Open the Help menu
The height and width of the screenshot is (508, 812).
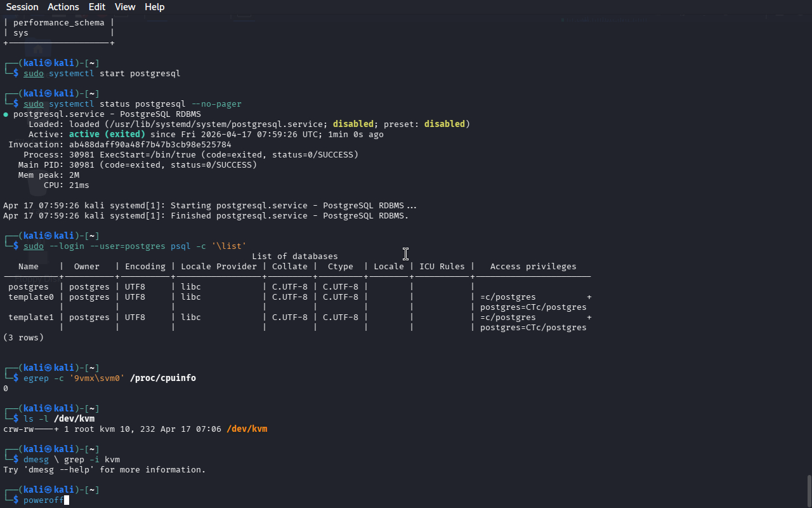[x=154, y=7]
